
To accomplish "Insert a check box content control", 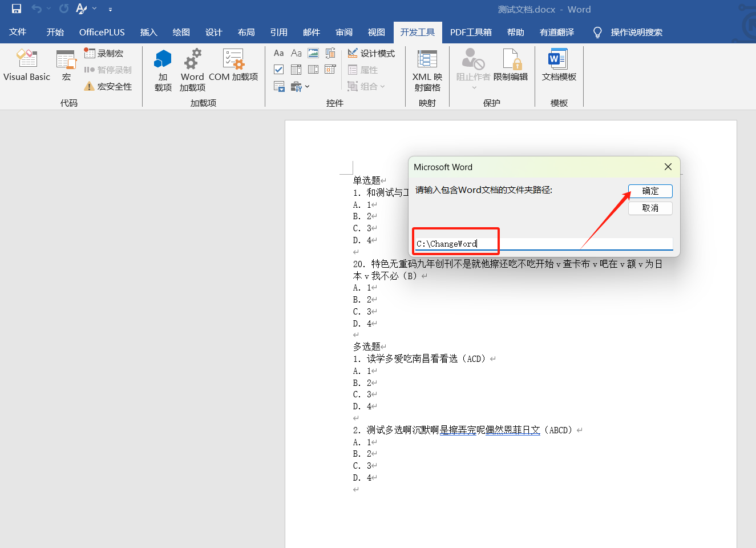I will [x=278, y=70].
